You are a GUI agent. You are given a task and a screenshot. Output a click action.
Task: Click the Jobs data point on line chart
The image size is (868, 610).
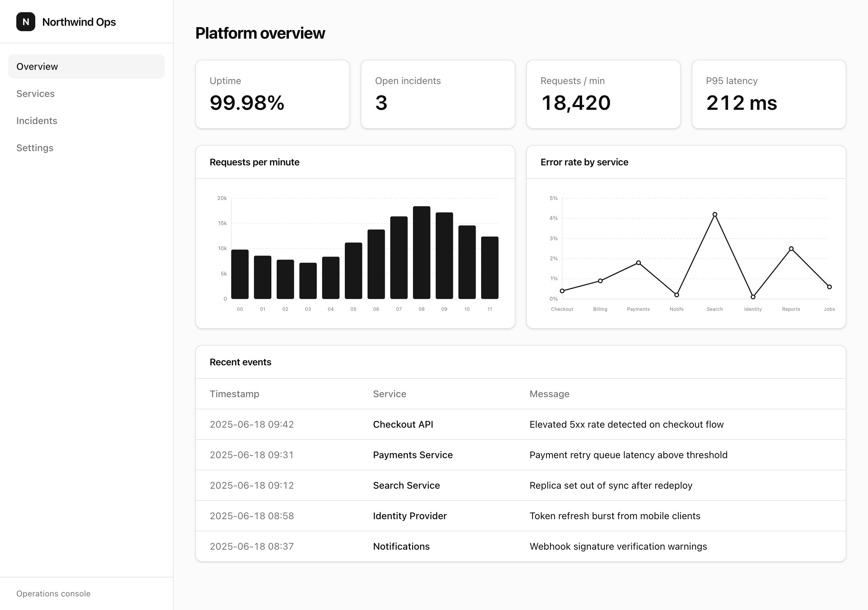click(829, 287)
